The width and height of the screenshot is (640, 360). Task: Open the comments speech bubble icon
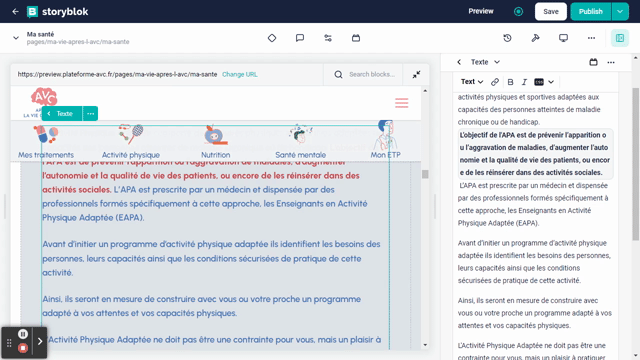tap(300, 38)
